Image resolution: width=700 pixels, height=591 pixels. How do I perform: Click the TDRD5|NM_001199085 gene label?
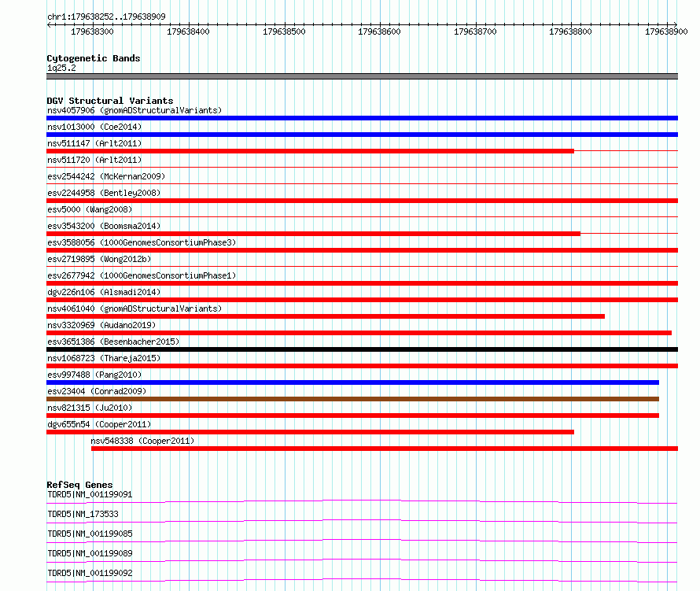pyautogui.click(x=90, y=534)
